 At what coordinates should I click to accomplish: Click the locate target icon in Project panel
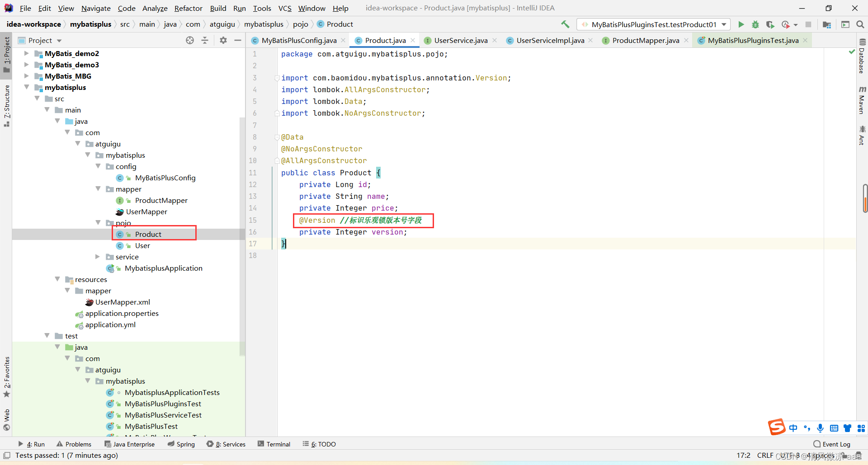point(190,41)
